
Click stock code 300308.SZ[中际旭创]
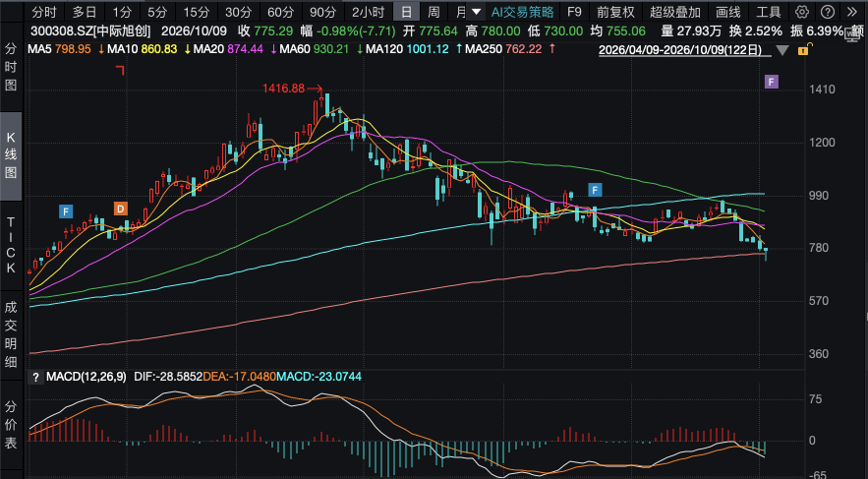(91, 31)
